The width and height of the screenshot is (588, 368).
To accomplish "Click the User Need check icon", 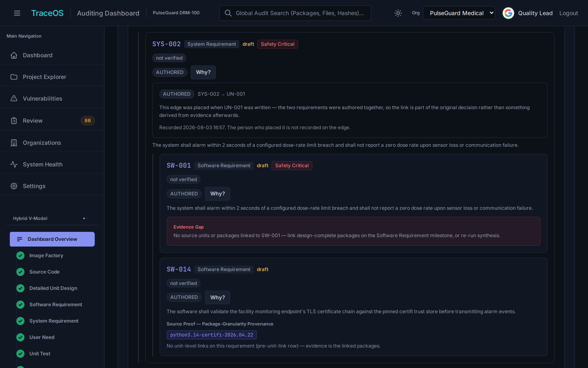I will coord(20,337).
